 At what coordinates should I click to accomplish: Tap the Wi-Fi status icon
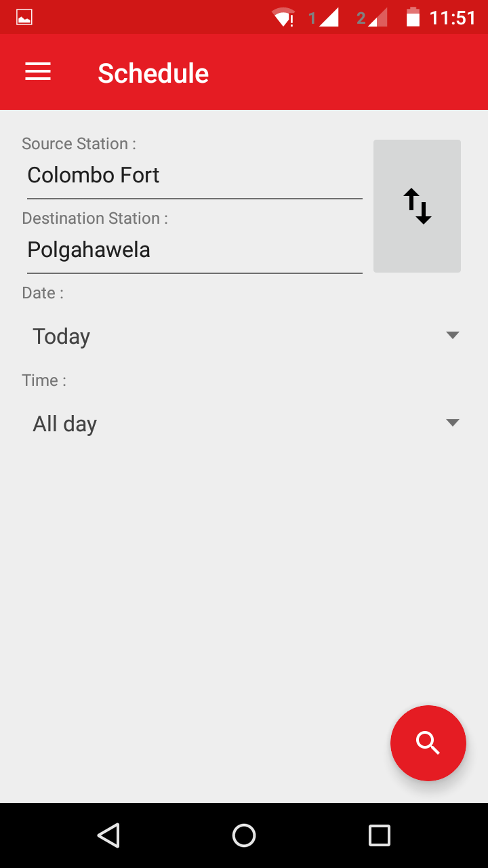tap(283, 18)
